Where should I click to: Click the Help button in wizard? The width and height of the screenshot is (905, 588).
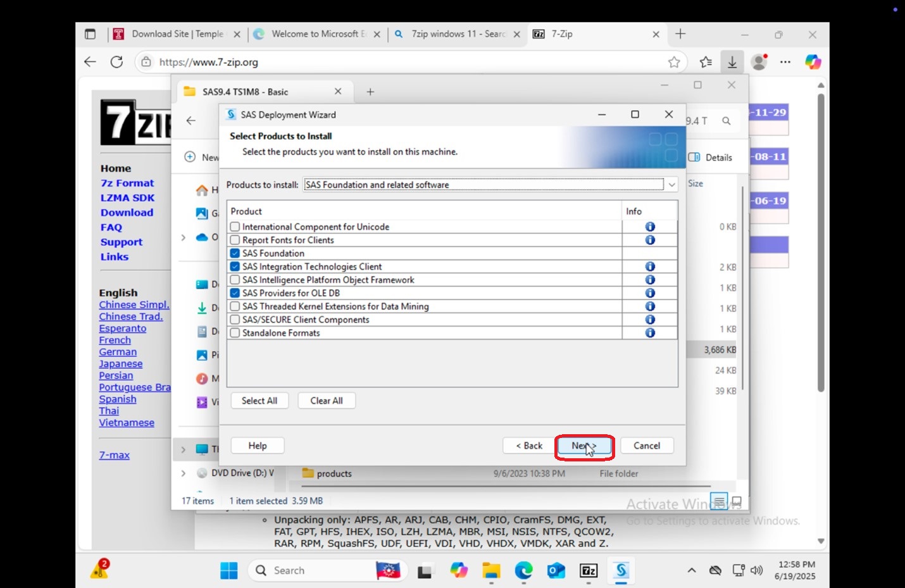(x=258, y=446)
